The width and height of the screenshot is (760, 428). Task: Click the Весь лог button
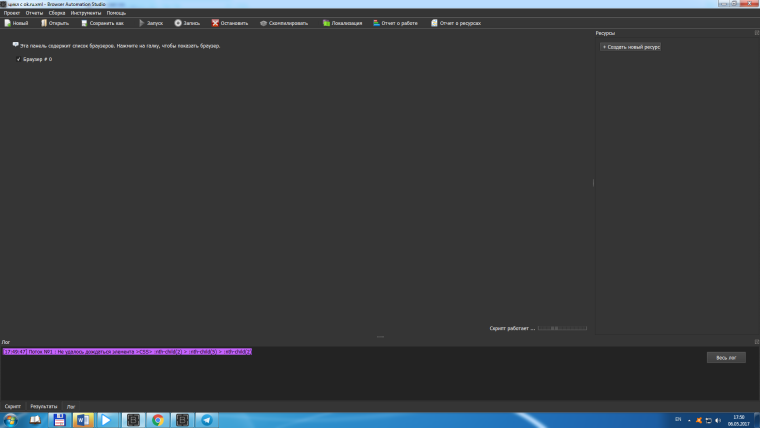pyautogui.click(x=725, y=357)
